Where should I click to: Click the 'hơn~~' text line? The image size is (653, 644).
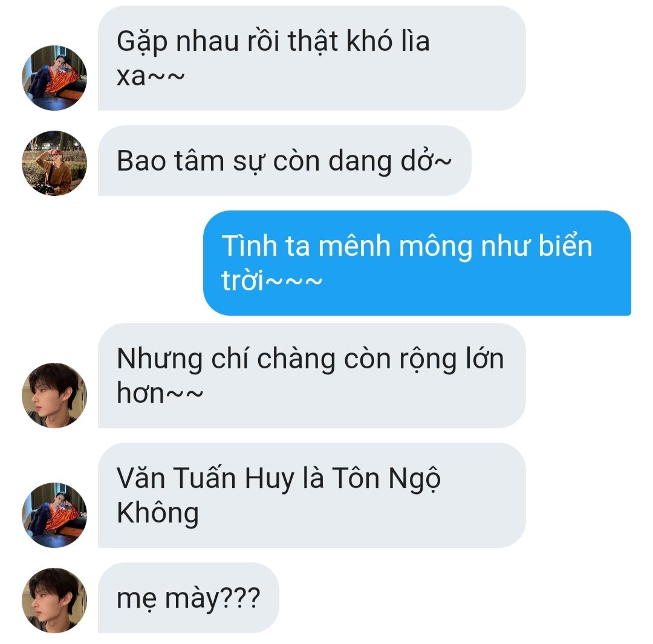coord(160,392)
